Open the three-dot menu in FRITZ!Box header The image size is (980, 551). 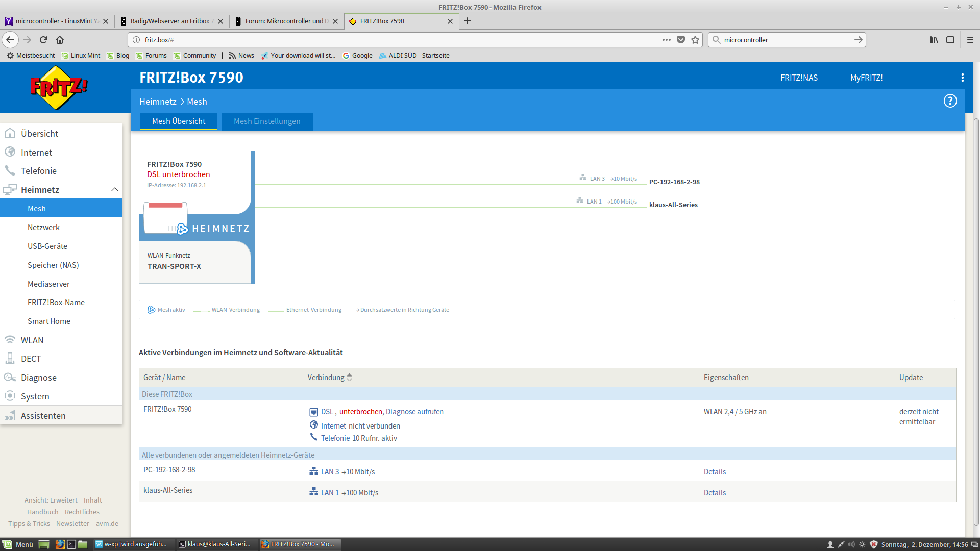[962, 78]
